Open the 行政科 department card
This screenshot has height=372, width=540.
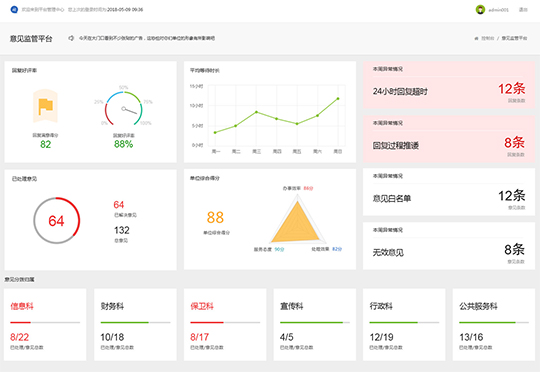tap(404, 325)
